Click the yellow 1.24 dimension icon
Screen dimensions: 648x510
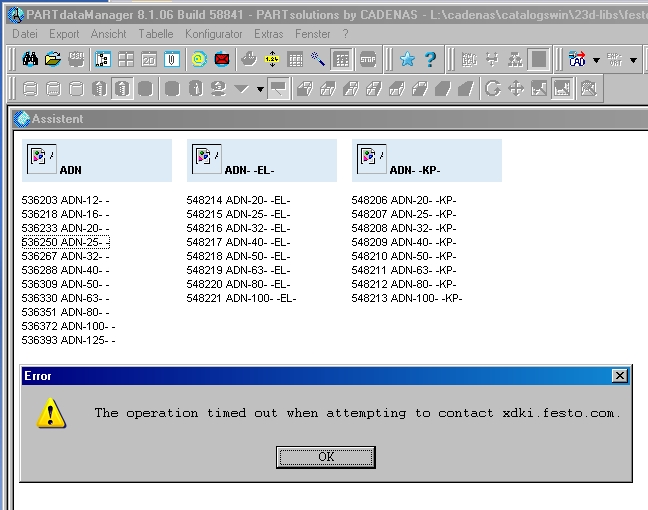pos(272,60)
